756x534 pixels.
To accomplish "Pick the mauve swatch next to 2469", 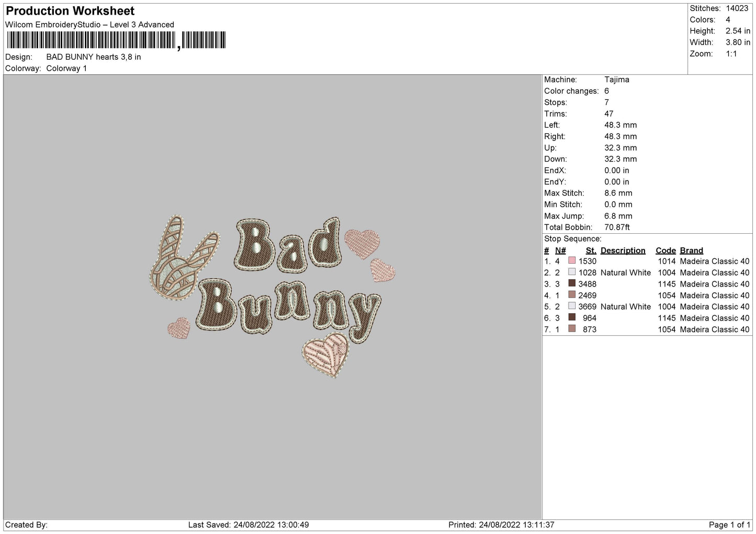I will click(x=572, y=295).
